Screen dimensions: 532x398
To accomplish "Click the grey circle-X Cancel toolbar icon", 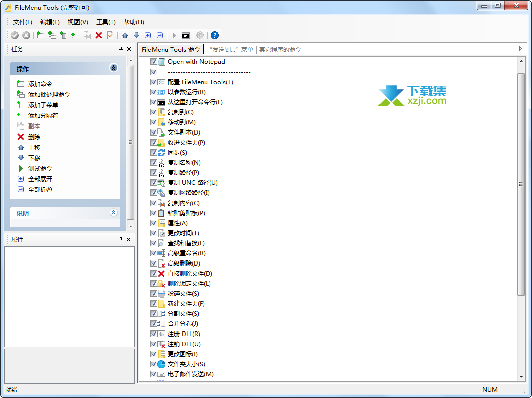I will 26,35.
